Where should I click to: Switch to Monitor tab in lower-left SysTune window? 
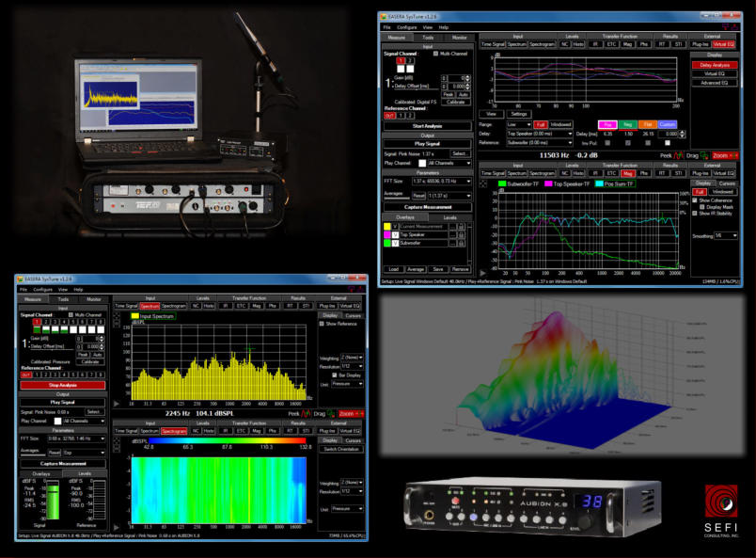[93, 299]
